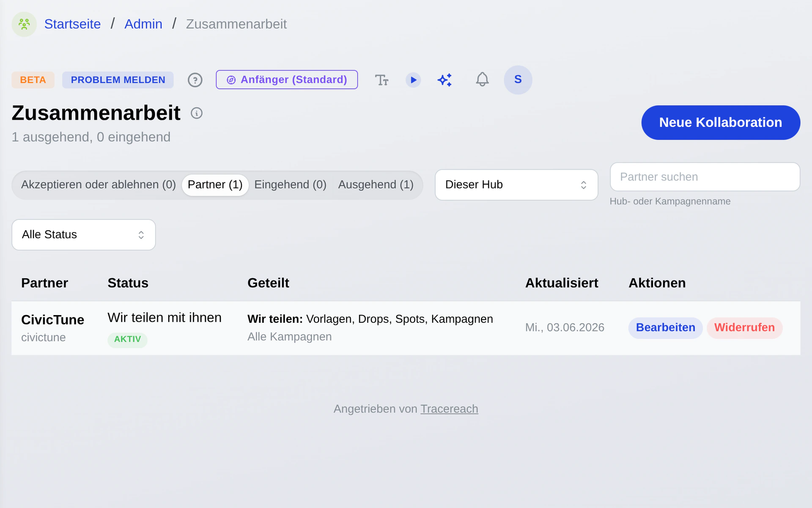Click the AKTIV status badge

click(127, 340)
